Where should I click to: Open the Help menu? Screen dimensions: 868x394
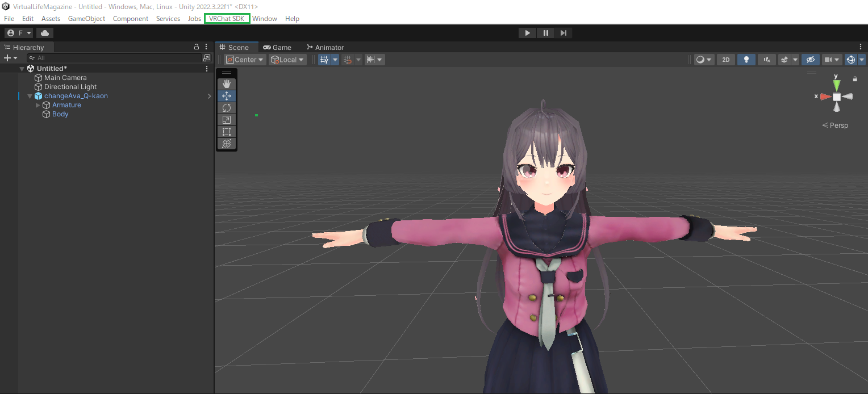point(292,19)
